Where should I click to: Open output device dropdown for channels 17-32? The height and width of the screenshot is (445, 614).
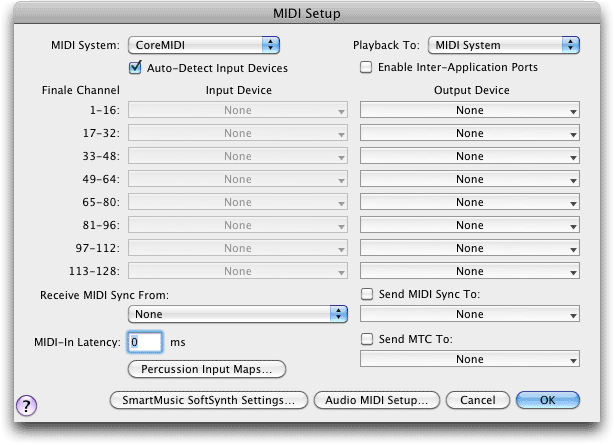[470, 133]
